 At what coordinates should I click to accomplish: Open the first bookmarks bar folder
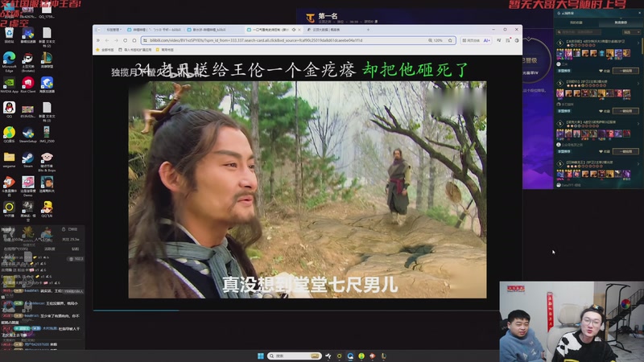pyautogui.click(x=105, y=50)
